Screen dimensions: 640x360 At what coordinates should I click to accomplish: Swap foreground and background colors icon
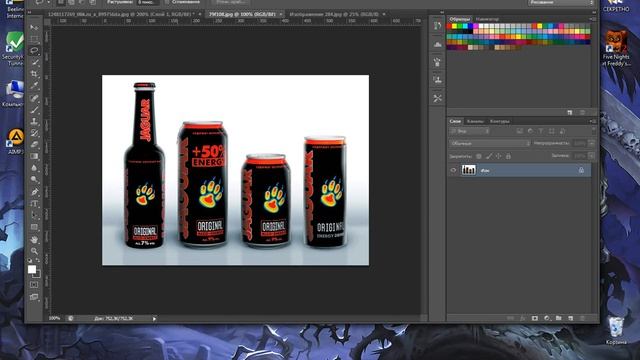click(38, 260)
